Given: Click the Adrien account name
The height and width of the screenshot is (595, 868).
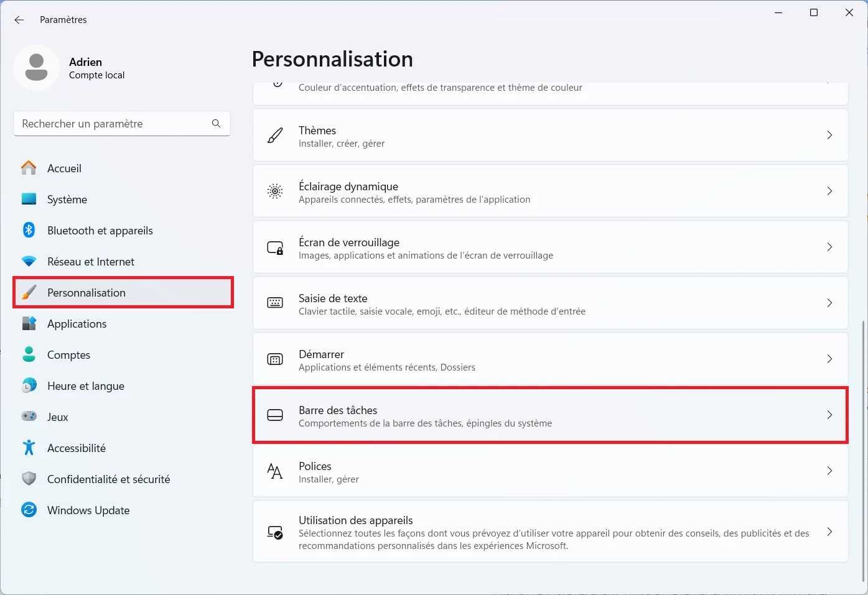Looking at the screenshot, I should coord(85,62).
